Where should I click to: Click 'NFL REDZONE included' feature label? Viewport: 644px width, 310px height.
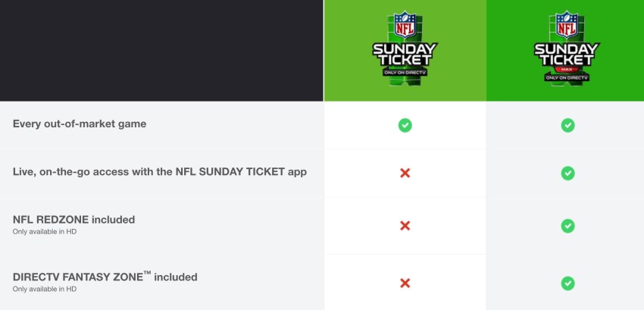[73, 220]
